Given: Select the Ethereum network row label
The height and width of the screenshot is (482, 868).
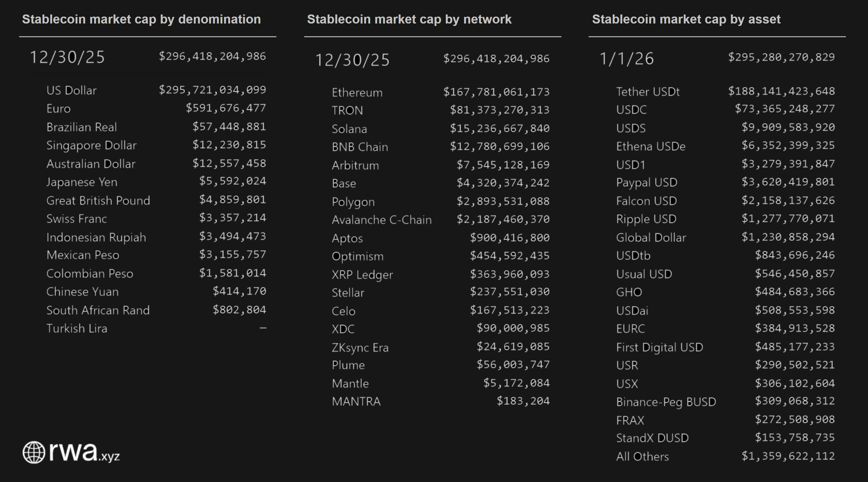Looking at the screenshot, I should tap(357, 92).
